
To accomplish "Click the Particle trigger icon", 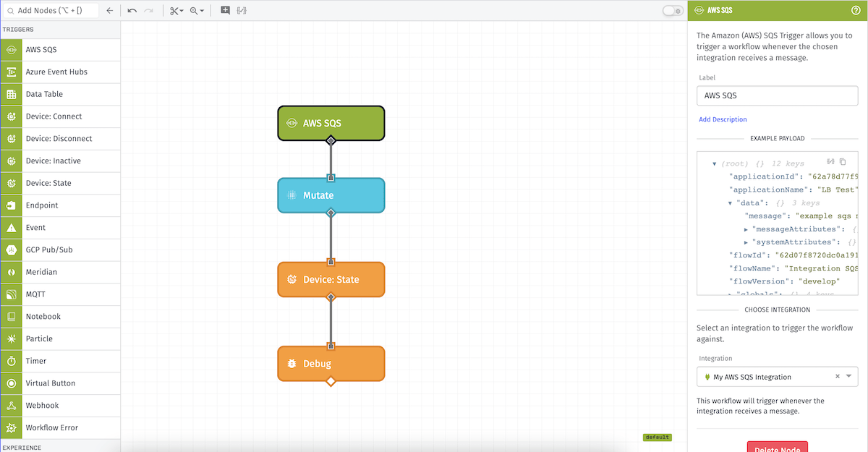I will coord(11,339).
